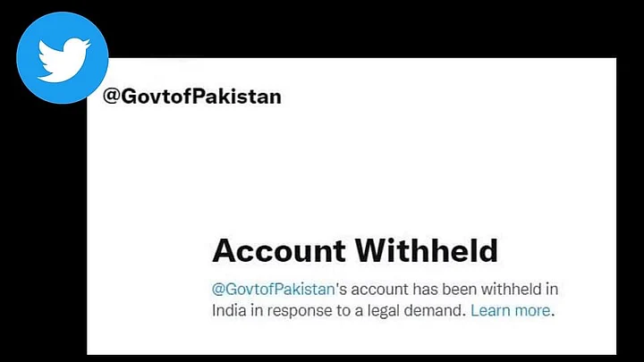Viewport: 644px width, 362px height.
Task: Click the word Account in the heading
Action: tap(279, 251)
